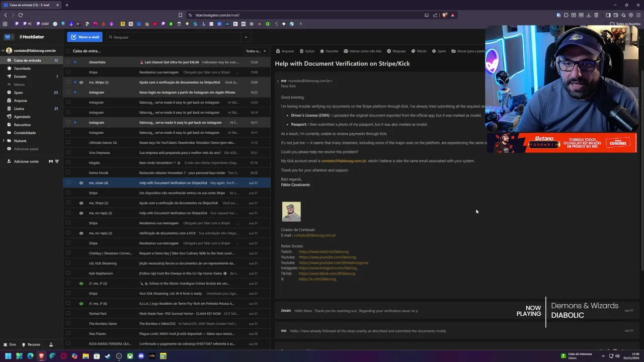Open the search options dropdown arrow

[246, 37]
